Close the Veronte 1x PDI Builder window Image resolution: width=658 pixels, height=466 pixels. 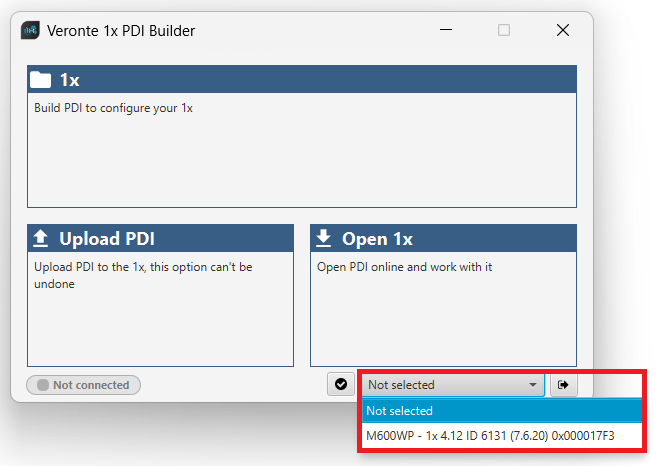click(563, 30)
